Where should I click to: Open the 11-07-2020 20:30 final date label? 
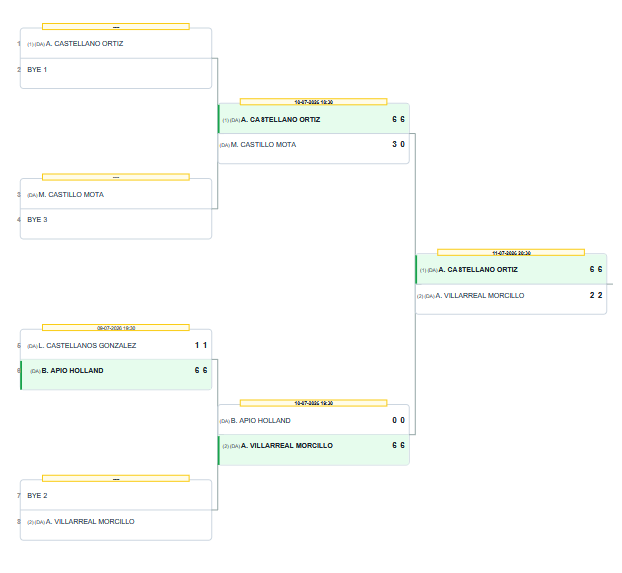coord(511,252)
